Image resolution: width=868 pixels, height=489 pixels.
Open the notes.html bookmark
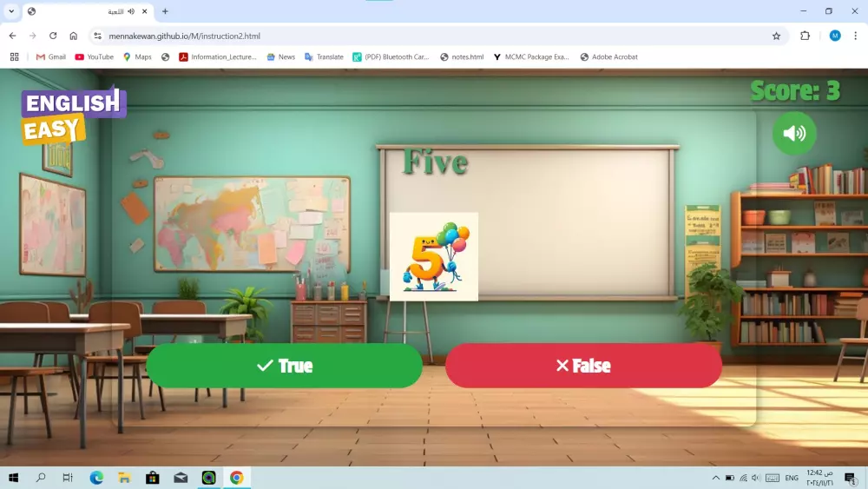tap(462, 57)
